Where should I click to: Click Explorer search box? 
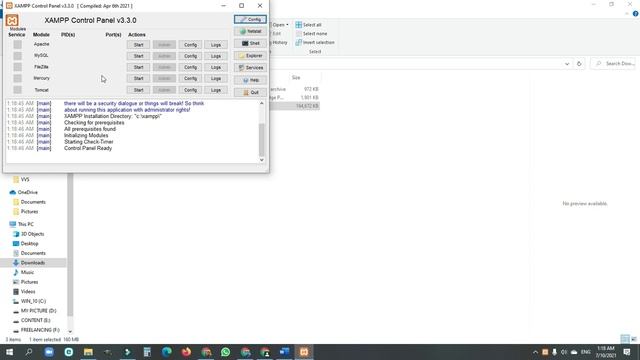(613, 64)
